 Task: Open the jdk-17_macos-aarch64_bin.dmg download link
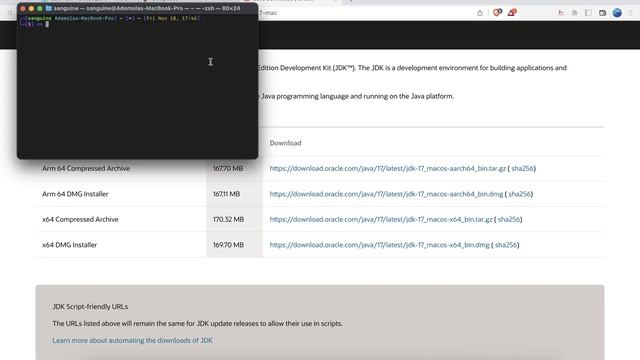point(386,194)
